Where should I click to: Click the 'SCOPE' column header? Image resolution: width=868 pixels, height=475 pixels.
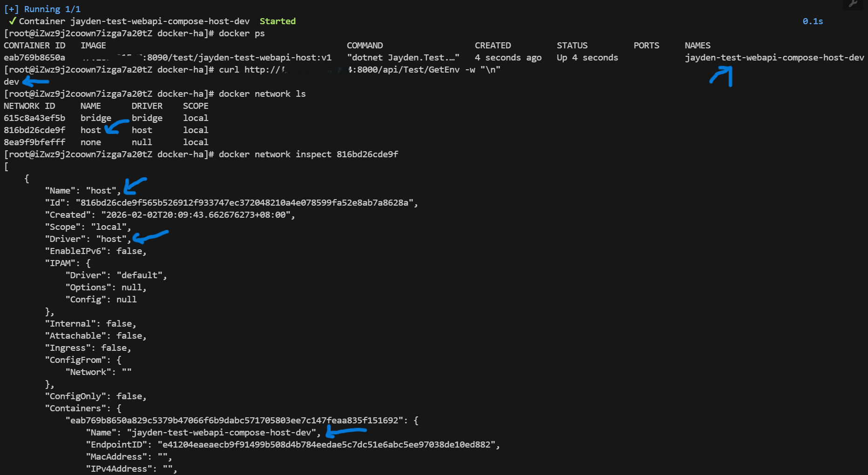tap(196, 106)
